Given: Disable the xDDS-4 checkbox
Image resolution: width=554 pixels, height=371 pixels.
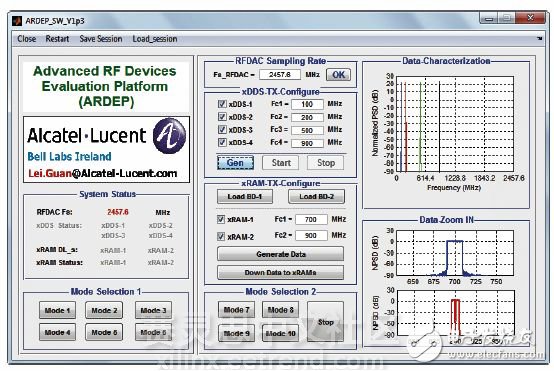Looking at the screenshot, I should tap(222, 142).
